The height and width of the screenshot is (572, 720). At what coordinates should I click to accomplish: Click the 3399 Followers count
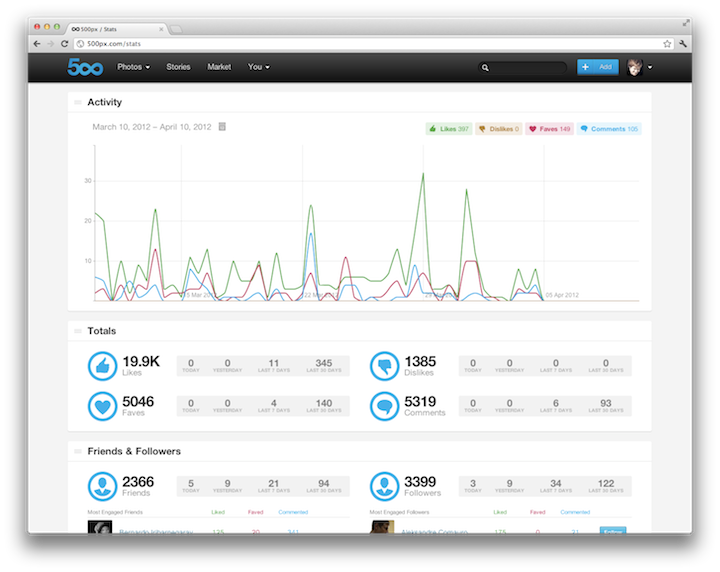(420, 482)
